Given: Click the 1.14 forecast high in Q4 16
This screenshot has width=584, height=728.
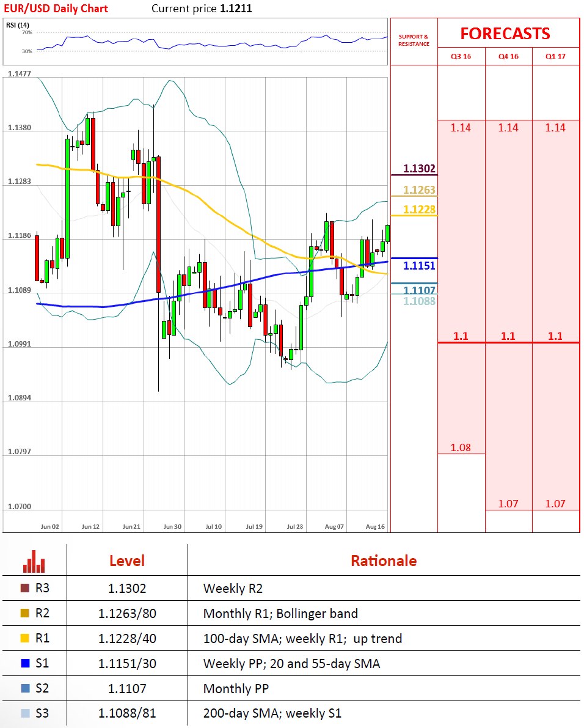Looking at the screenshot, I should tap(508, 128).
